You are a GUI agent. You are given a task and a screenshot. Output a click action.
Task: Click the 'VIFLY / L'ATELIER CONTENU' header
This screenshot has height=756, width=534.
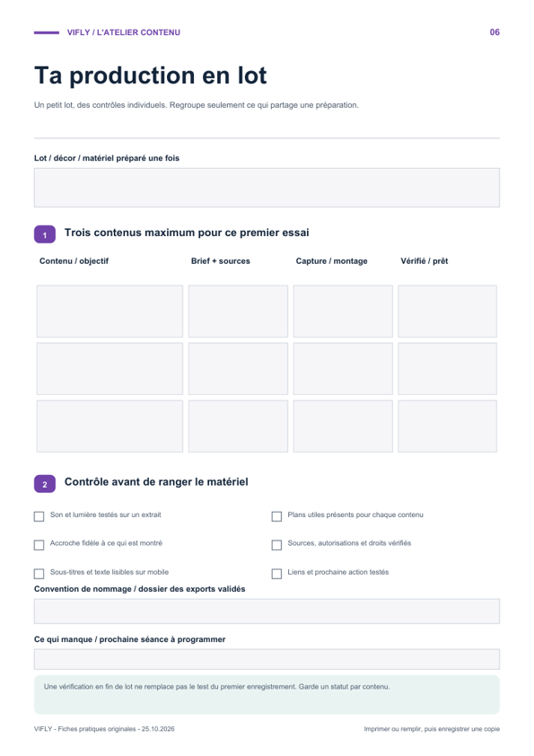(123, 32)
